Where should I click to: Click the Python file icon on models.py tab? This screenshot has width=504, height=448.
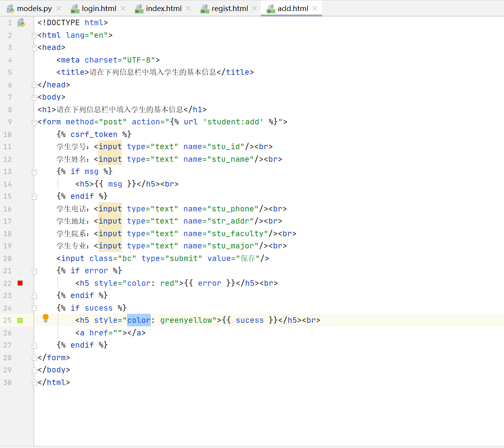tap(11, 9)
